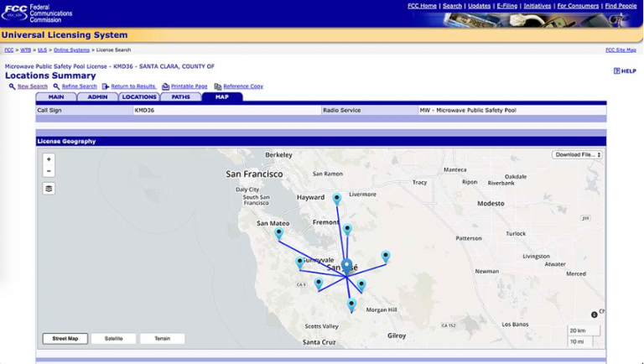Switch map to Satellite view
Image resolution: width=644 pixels, height=364 pixels.
coord(113,339)
